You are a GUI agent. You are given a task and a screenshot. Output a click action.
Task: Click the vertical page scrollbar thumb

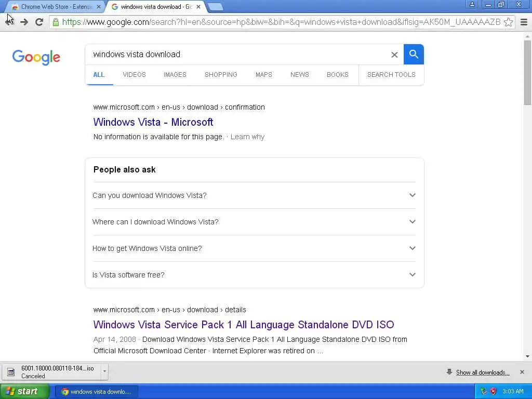[527, 73]
